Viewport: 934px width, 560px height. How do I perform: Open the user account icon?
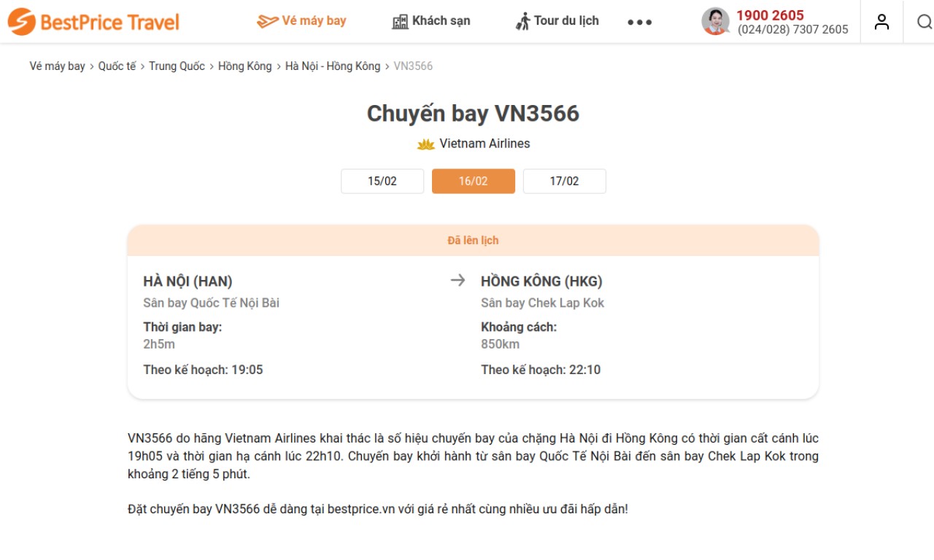click(881, 22)
